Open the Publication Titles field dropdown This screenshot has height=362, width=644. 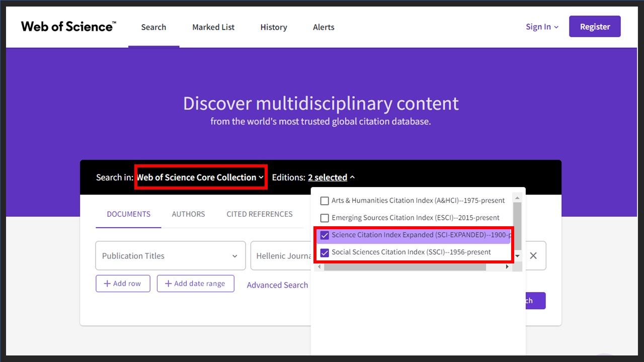click(171, 256)
